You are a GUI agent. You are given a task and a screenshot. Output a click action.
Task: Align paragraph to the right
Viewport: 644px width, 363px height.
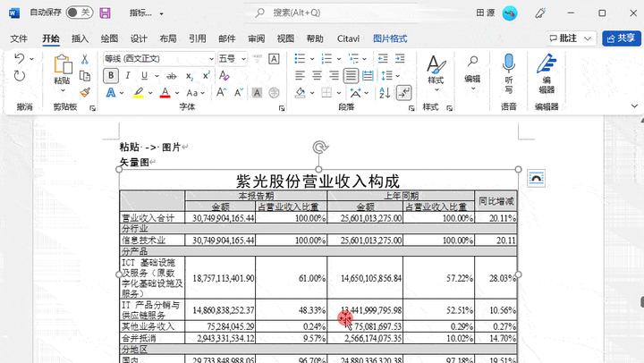(334, 76)
